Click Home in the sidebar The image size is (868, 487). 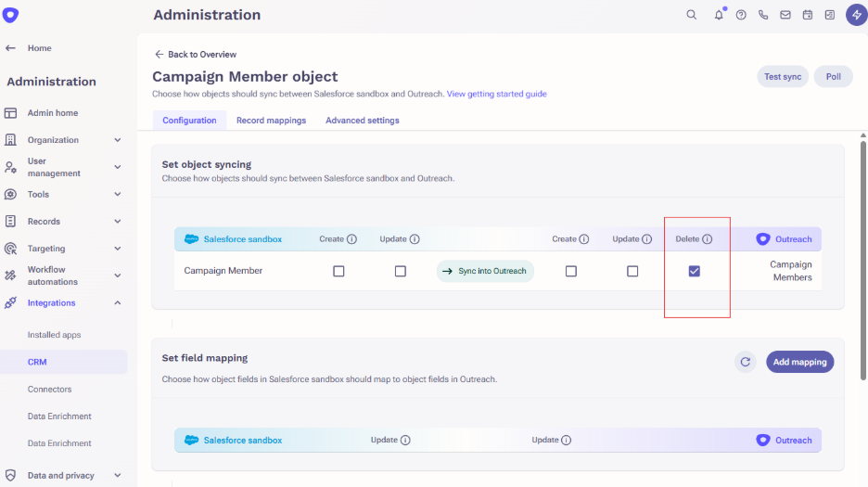[39, 48]
